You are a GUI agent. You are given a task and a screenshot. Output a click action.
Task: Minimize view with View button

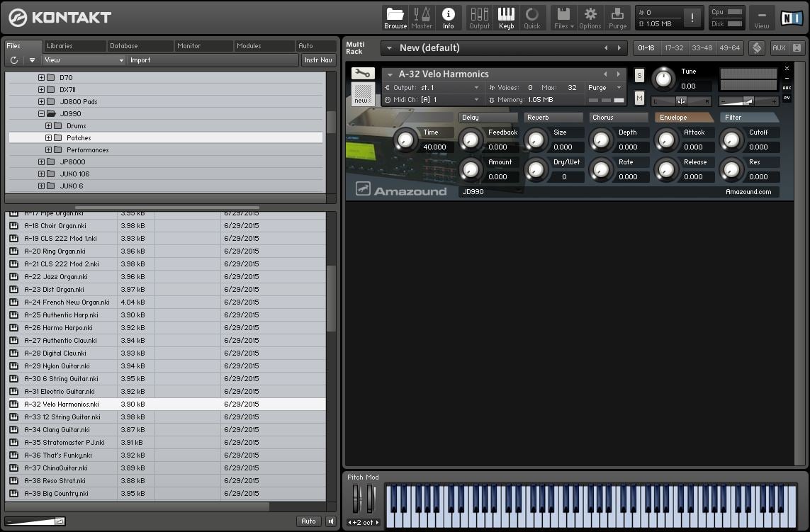coord(761,18)
